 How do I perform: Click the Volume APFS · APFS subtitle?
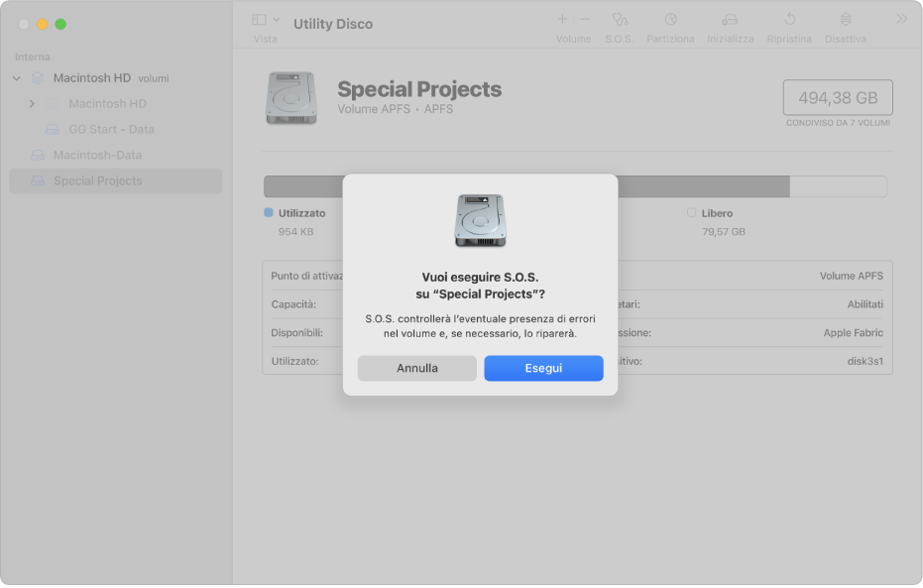coord(395,109)
